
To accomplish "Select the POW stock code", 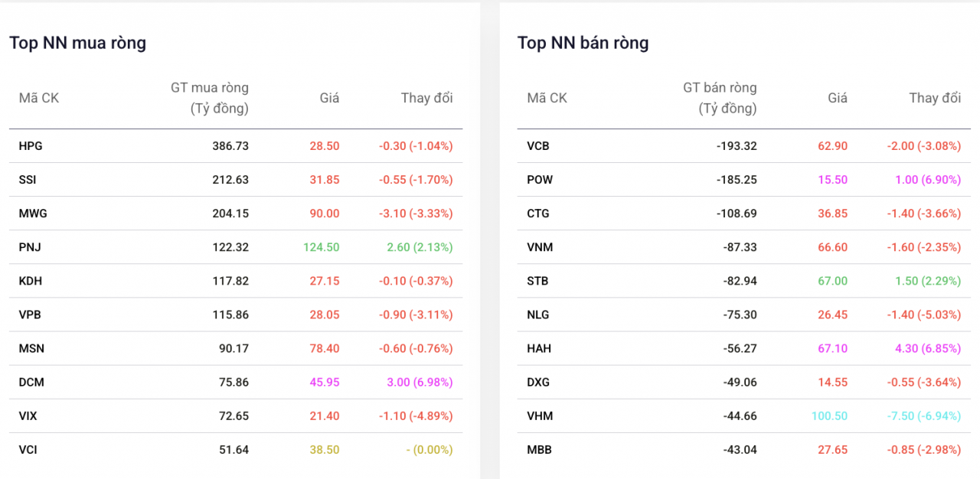I will [x=540, y=180].
